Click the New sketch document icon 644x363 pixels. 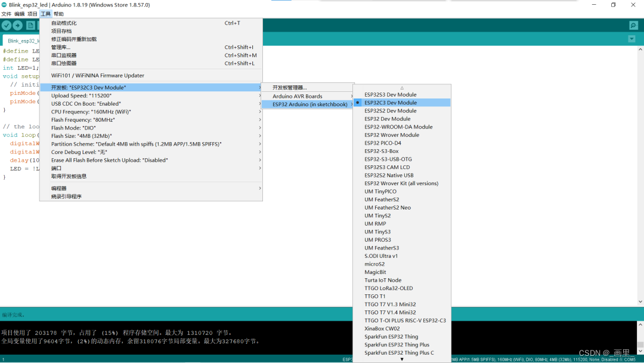click(31, 25)
